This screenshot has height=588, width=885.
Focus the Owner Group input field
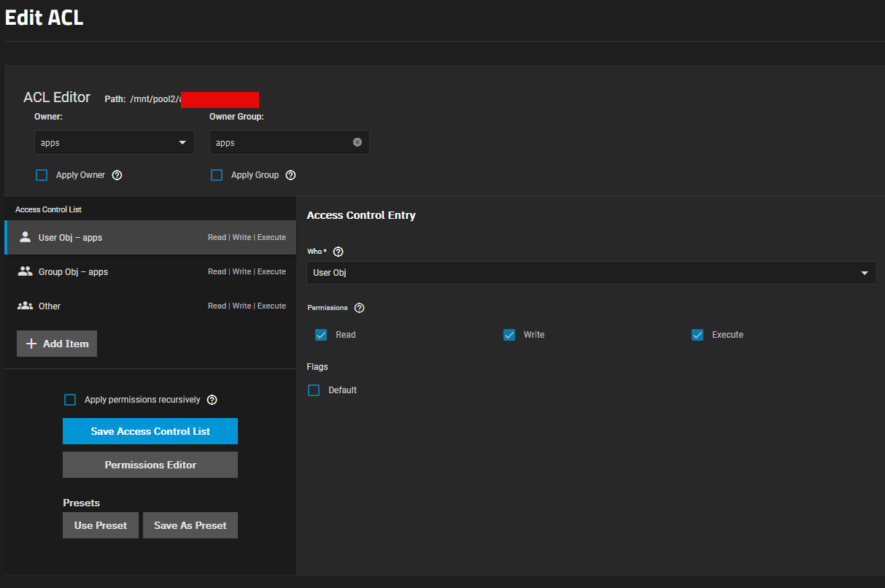[281, 142]
